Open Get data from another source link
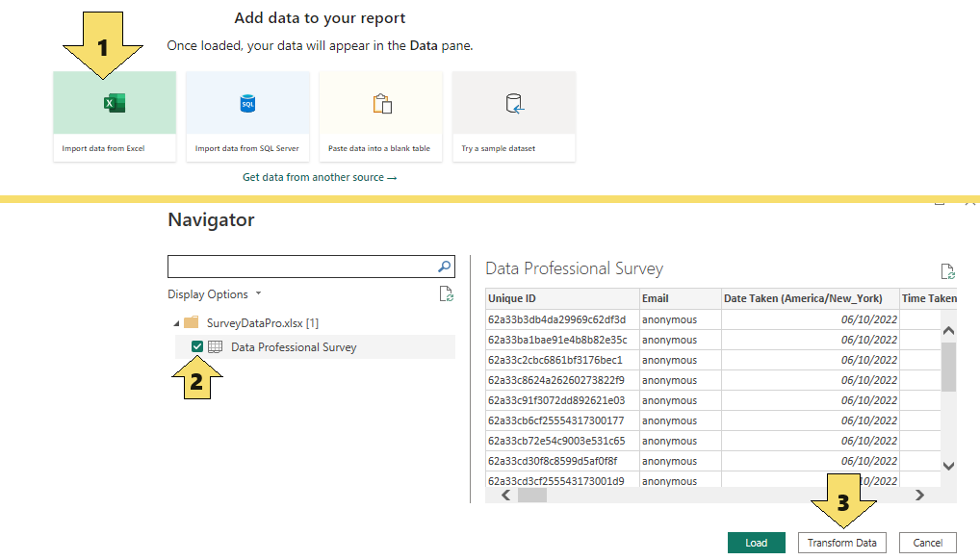 (x=320, y=177)
